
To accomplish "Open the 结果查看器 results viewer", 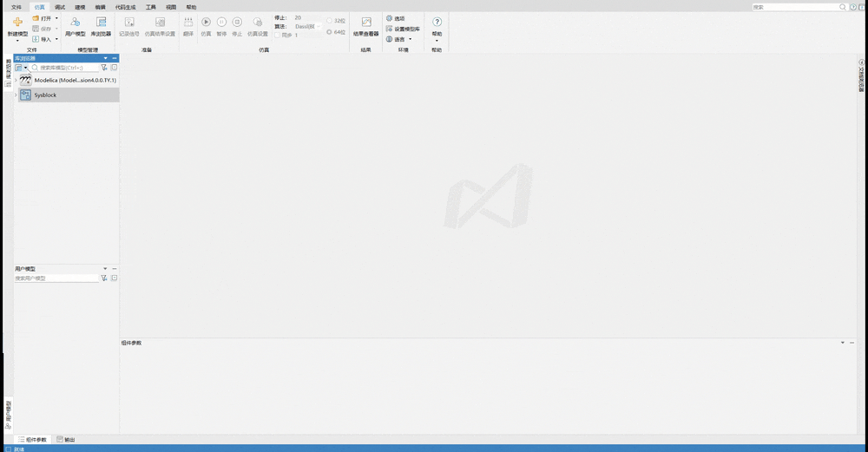I will tap(366, 22).
